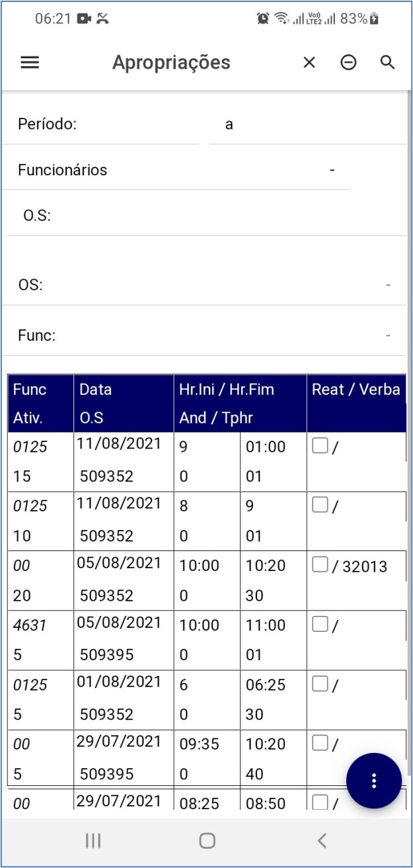The image size is (413, 868).
Task: Check Reat box for 11/08/2021 row with Ativ. 15
Action: (320, 447)
